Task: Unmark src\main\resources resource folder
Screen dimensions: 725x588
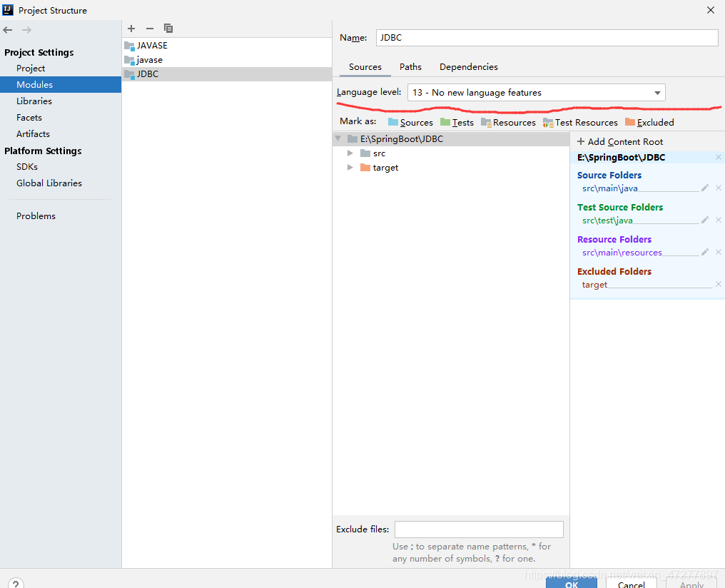Action: pyautogui.click(x=718, y=252)
